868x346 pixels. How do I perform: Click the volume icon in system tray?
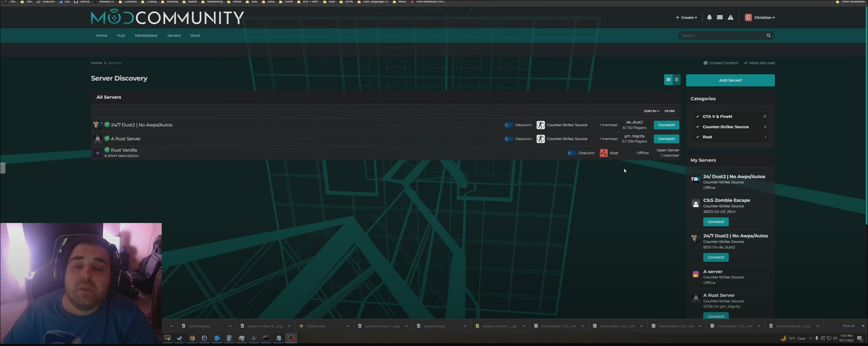click(x=834, y=338)
